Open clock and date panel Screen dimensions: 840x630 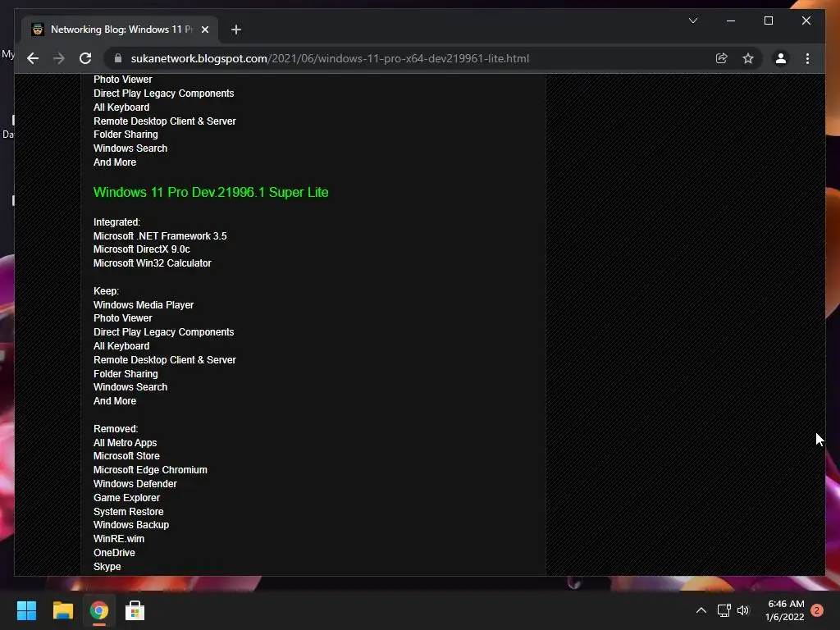[785, 610]
